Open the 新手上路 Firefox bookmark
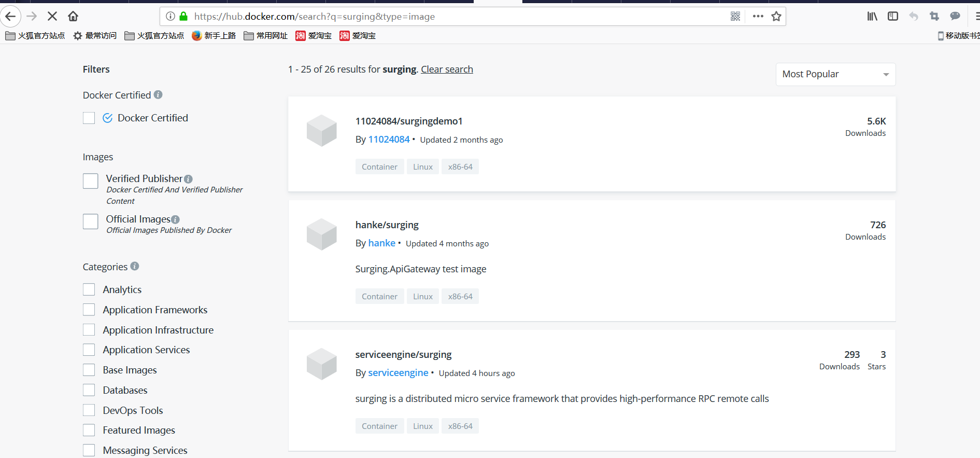 (214, 36)
